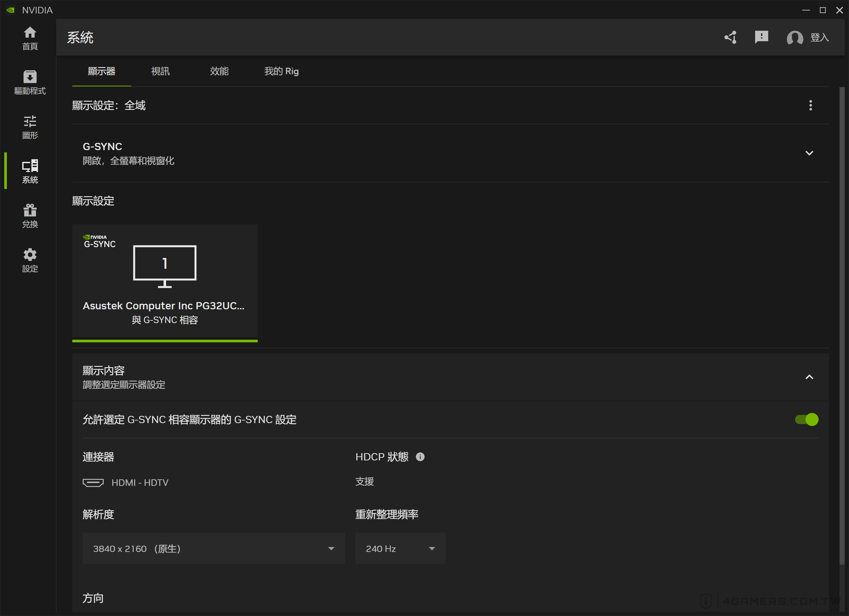Viewport: 849px width, 616px height.
Task: Open the three-dot display settings menu
Action: click(x=810, y=105)
